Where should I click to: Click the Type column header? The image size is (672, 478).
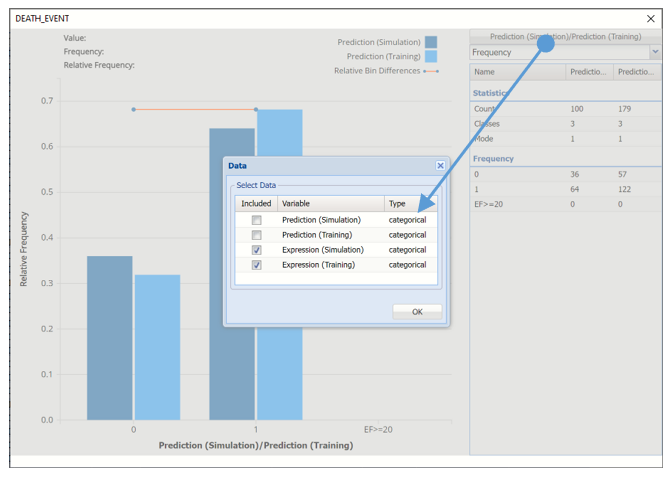coord(410,203)
